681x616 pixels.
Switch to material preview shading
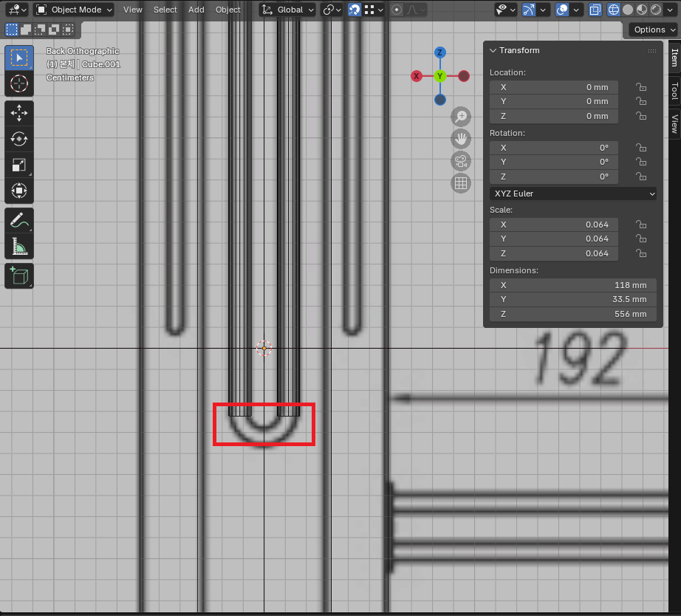pos(642,10)
